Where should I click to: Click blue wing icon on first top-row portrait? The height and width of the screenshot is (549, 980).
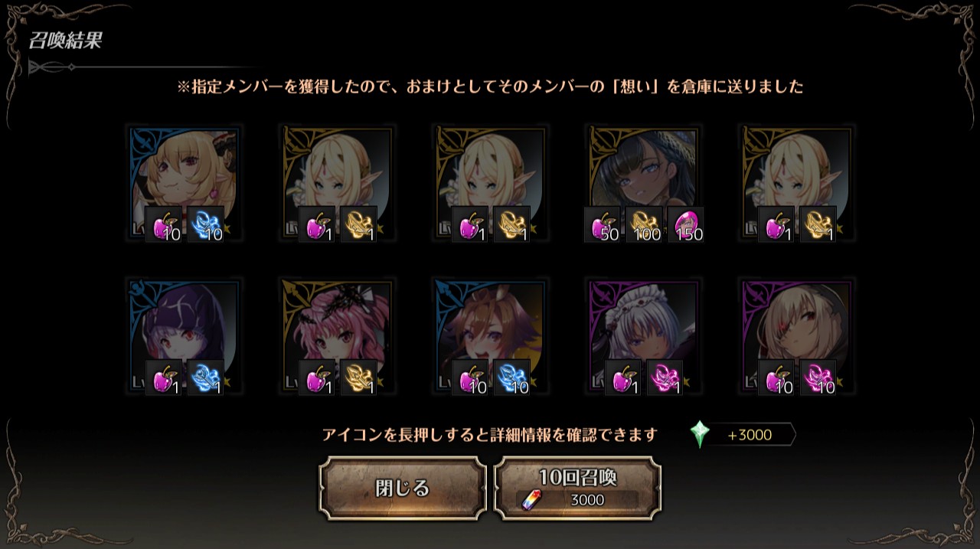205,225
